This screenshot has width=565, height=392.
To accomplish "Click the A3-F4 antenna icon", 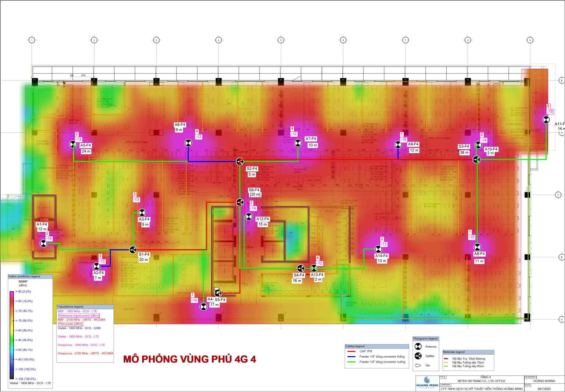I will 142,212.
